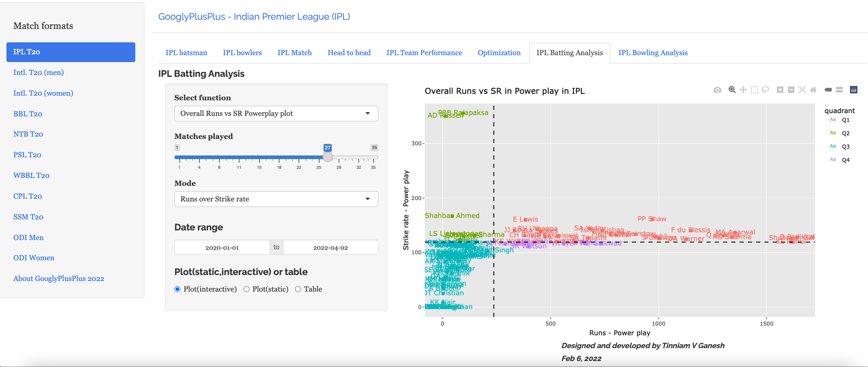Open the Select function dropdown

(x=276, y=114)
